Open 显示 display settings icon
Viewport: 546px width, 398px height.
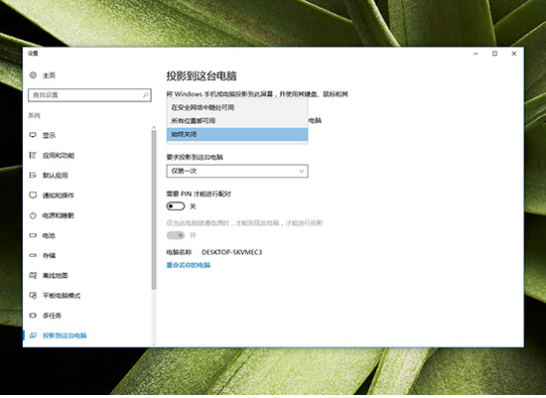(x=33, y=135)
